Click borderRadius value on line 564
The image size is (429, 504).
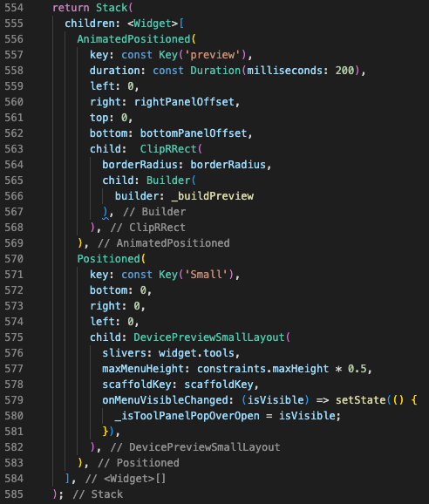(228, 165)
